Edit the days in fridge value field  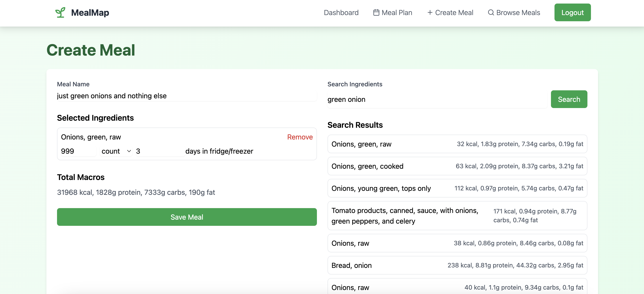click(160, 151)
